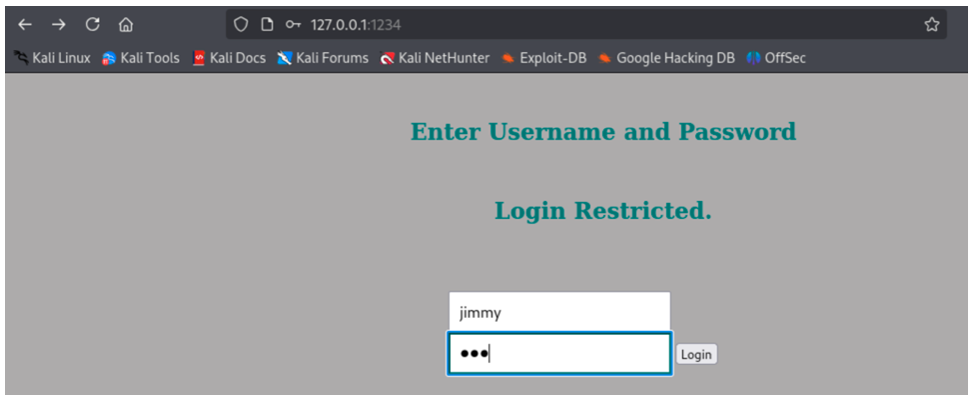Open the saved logins key icon

(x=293, y=24)
